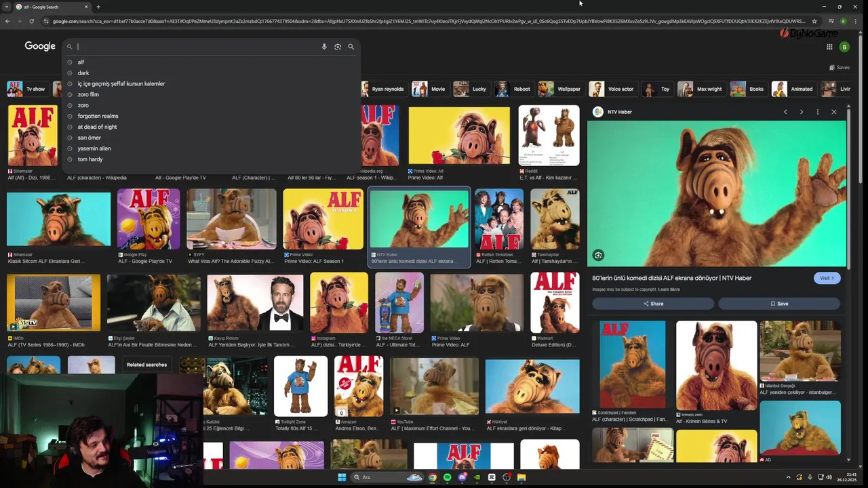868x488 pixels.
Task: Reload the page in Chrome
Action: (x=31, y=21)
